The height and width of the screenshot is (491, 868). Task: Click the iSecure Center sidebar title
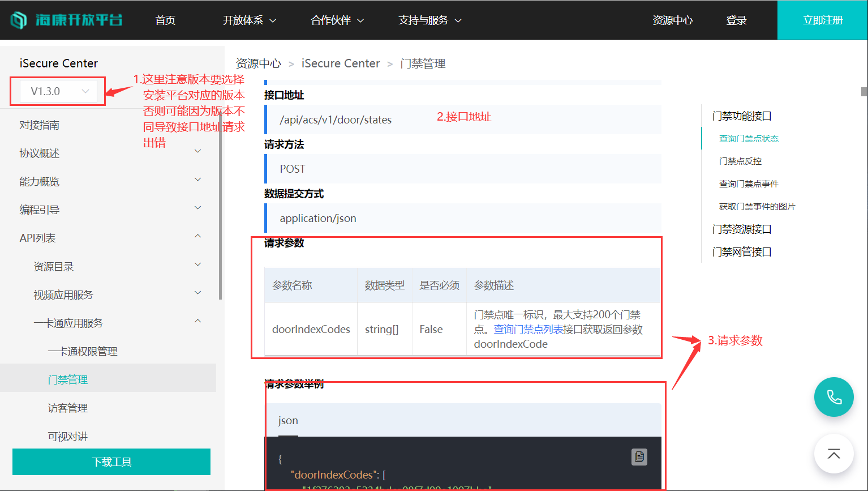[59, 63]
